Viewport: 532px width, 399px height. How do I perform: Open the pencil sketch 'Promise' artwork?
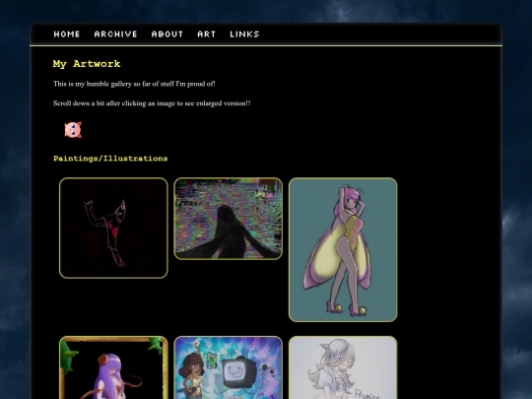pyautogui.click(x=343, y=367)
